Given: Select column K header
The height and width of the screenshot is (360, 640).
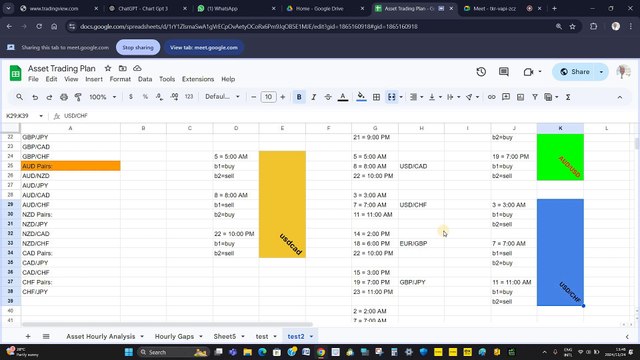Looking at the screenshot, I should point(560,128).
